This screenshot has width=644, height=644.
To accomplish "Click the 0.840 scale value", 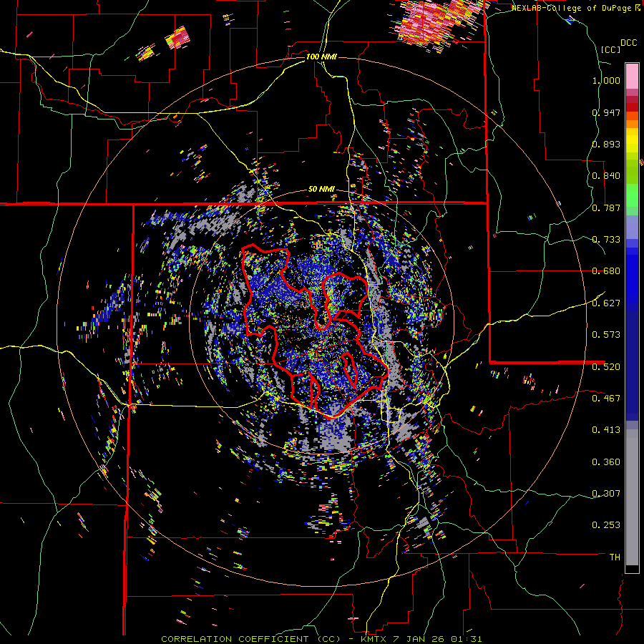I will 606,176.
